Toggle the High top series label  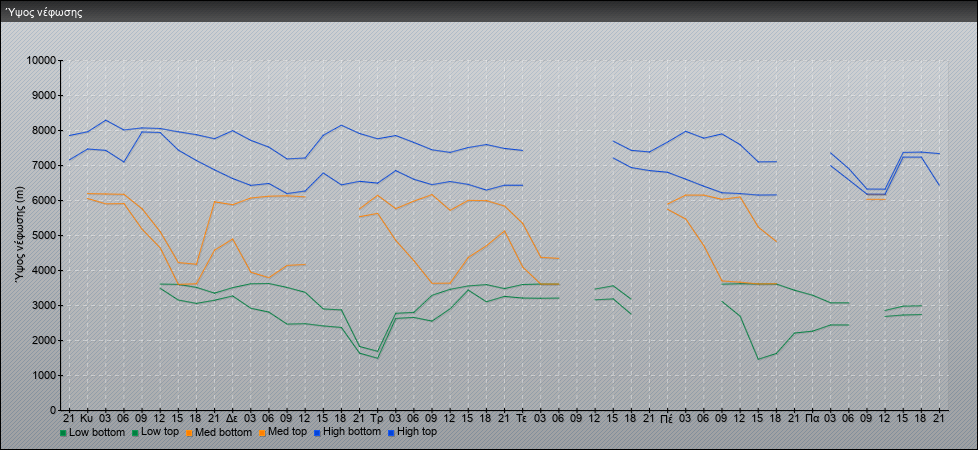tap(417, 432)
